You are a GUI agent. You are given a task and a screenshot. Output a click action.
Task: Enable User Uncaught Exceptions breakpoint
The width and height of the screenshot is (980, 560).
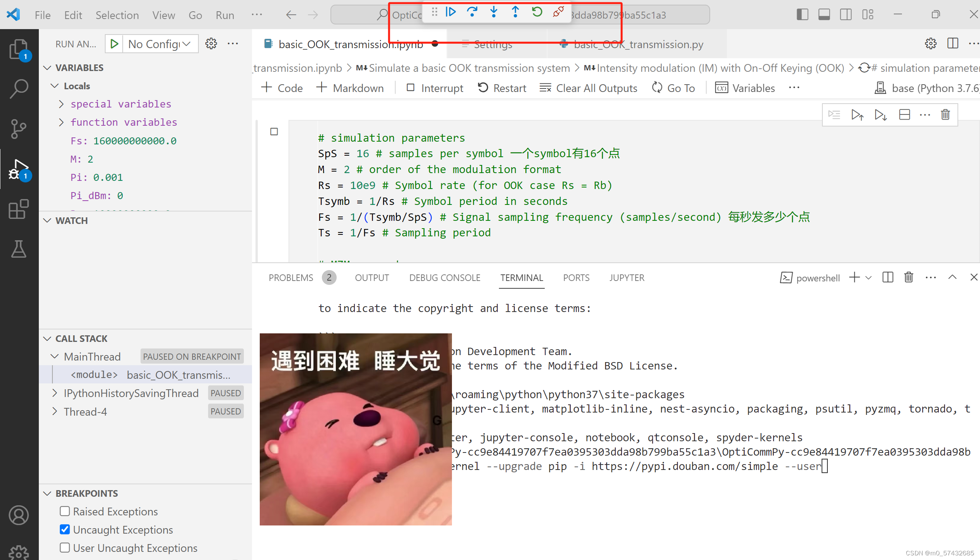click(64, 548)
